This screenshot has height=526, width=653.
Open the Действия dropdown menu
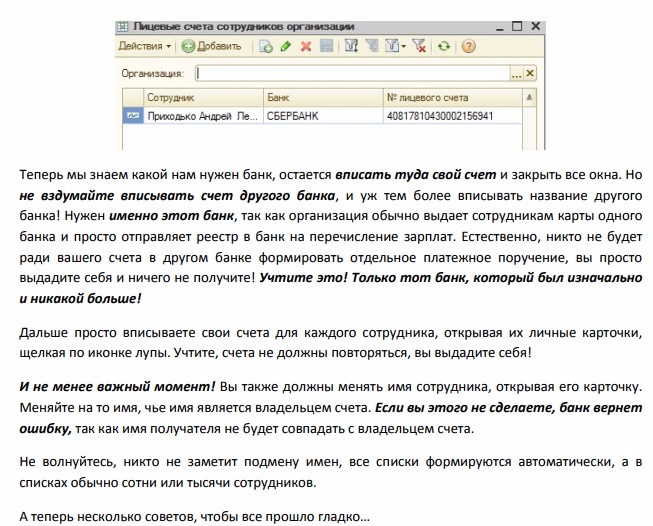tap(145, 46)
